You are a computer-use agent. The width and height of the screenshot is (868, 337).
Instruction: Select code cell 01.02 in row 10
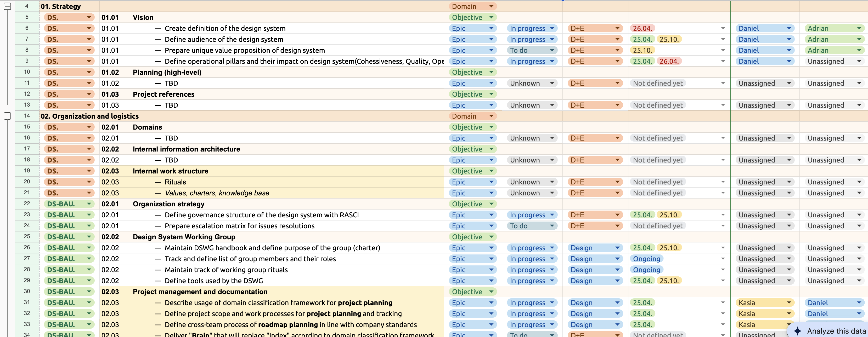[x=115, y=72]
